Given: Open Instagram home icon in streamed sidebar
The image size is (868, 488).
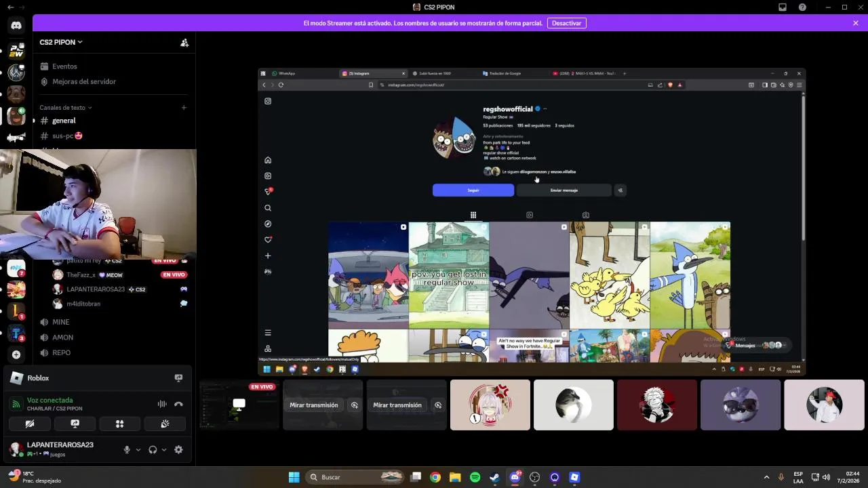Looking at the screenshot, I should coord(268,160).
